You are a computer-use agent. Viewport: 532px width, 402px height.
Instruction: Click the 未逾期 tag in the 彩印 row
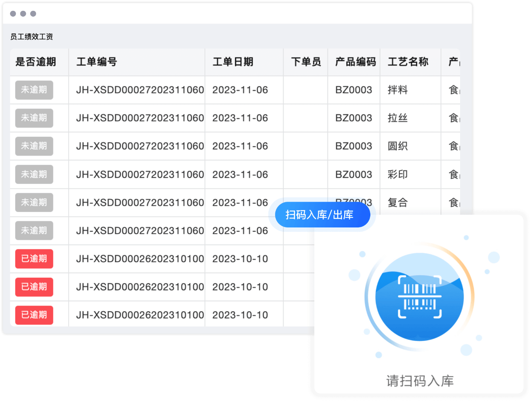coord(34,175)
